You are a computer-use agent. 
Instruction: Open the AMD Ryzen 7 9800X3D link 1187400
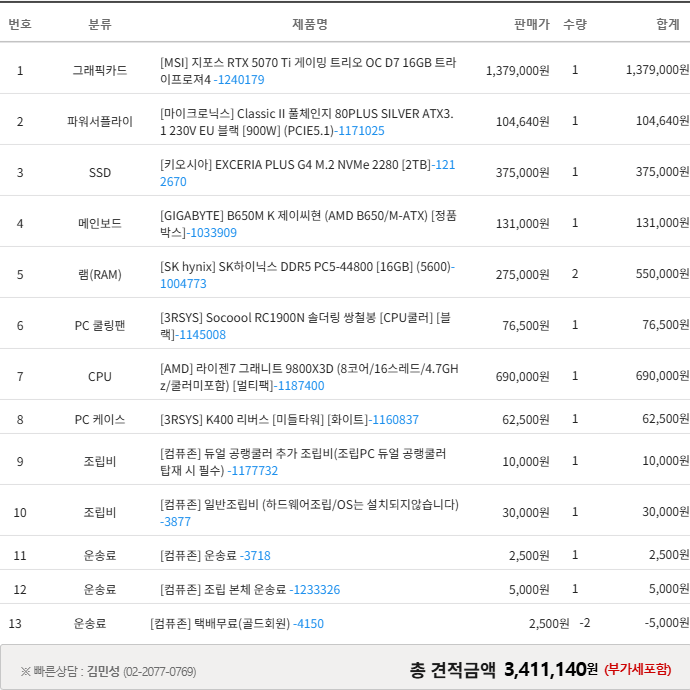point(301,385)
